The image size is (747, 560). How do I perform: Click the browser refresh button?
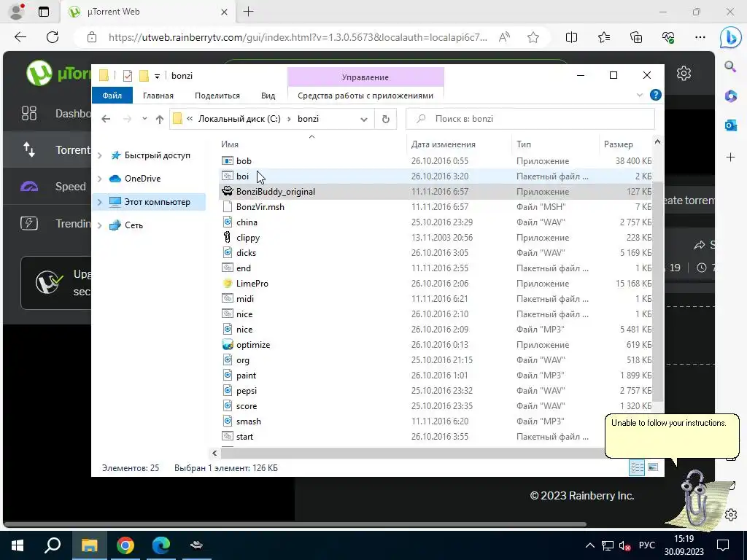coord(53,37)
